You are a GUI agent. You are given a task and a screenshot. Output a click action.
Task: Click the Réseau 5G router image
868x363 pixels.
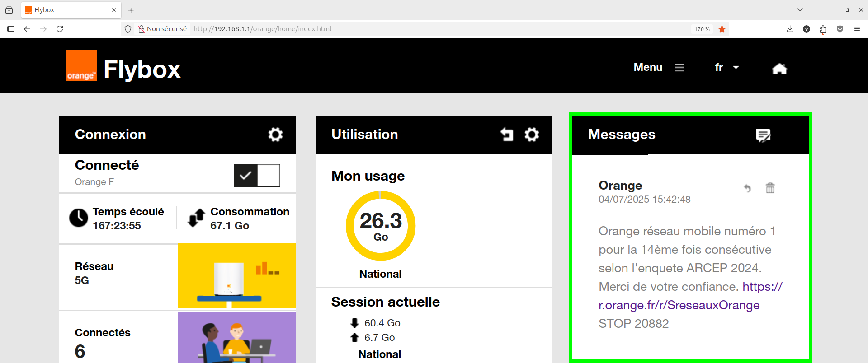(236, 276)
